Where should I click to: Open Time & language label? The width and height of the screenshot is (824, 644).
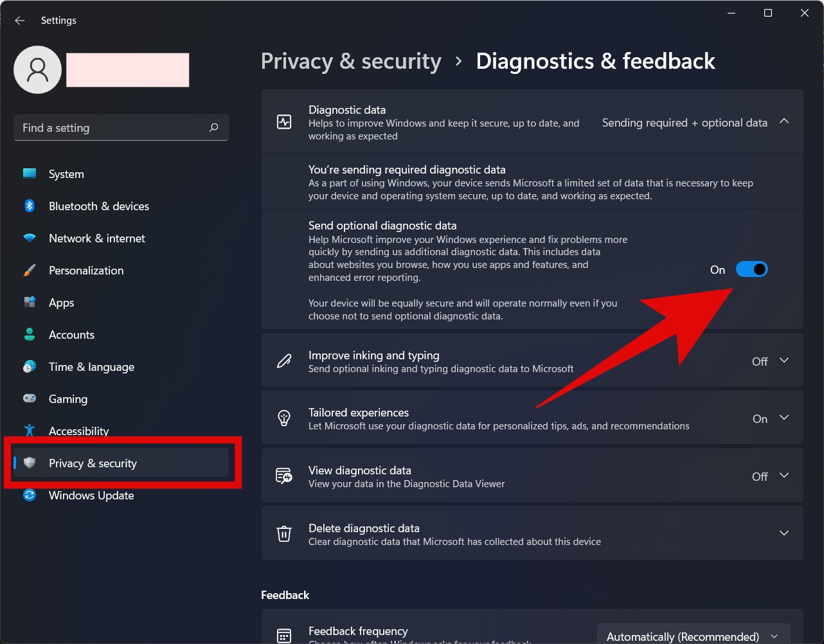click(x=91, y=367)
